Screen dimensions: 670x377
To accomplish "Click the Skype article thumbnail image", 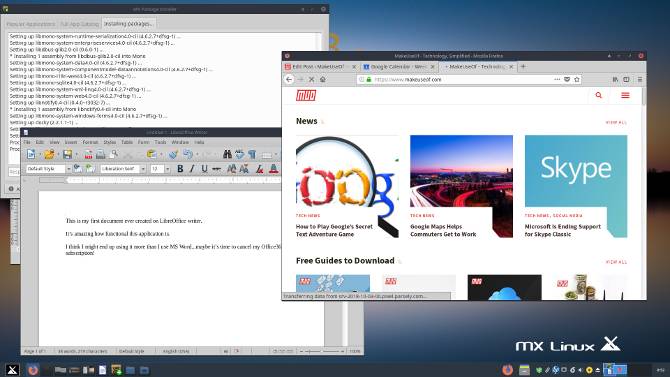I will pos(576,171).
